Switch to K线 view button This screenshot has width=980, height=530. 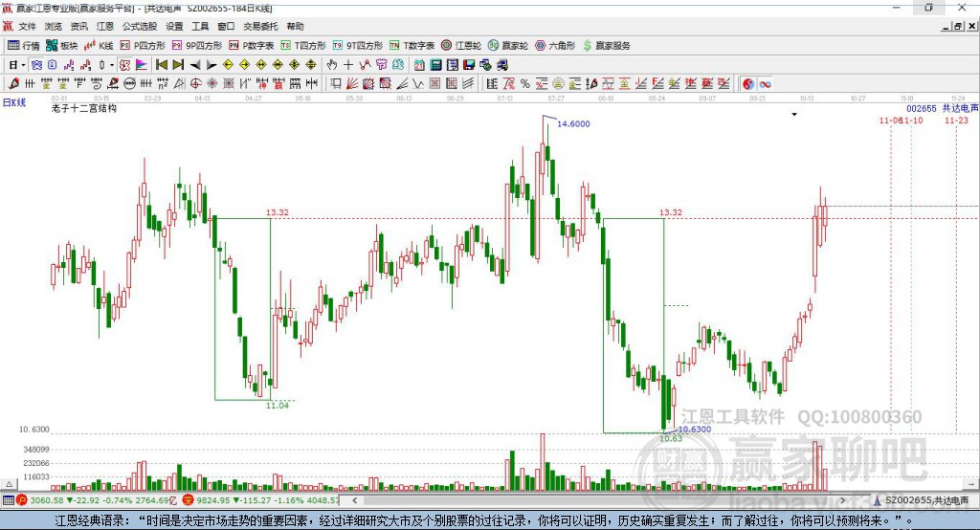pyautogui.click(x=99, y=46)
